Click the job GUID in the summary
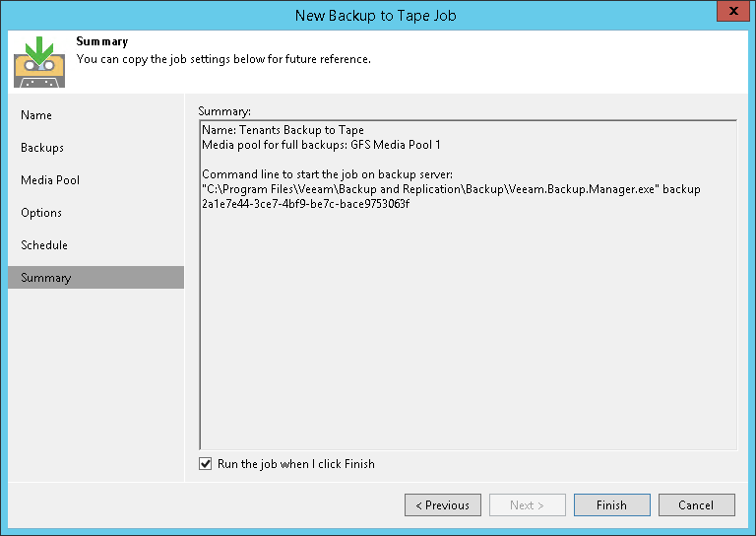The width and height of the screenshot is (756, 536). tap(305, 204)
